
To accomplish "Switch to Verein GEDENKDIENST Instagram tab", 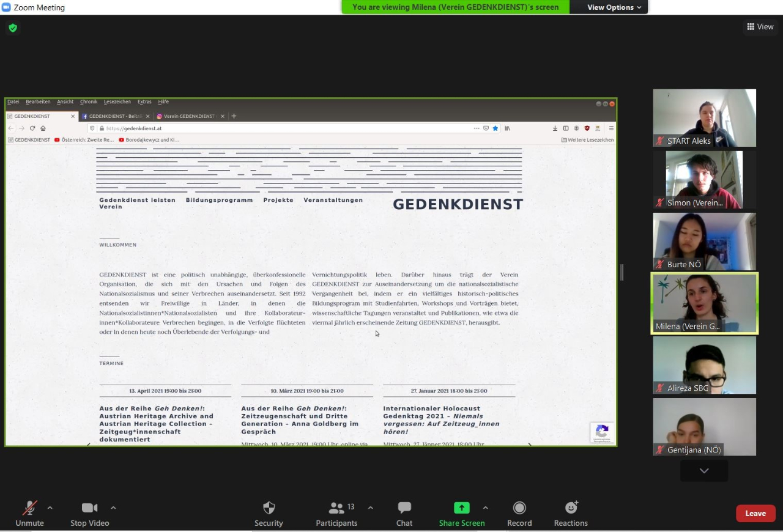I will click(x=190, y=116).
